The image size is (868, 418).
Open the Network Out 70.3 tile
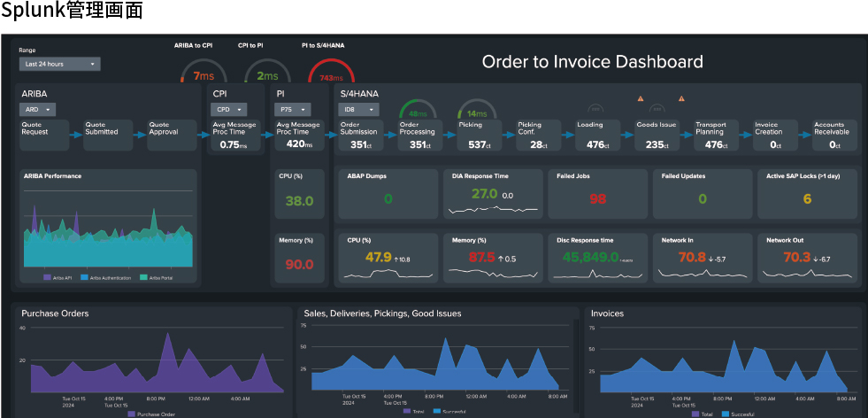(808, 258)
